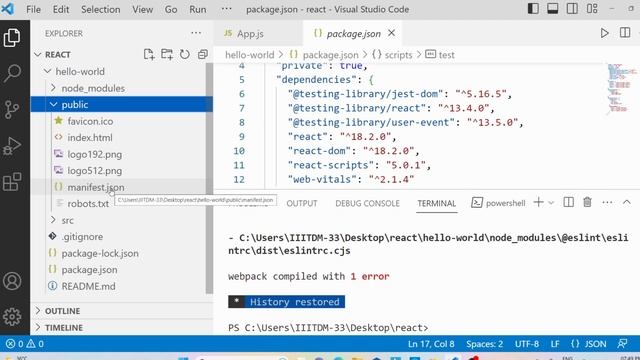Click the New Folder icon in Explorer
640x360 pixels.
167,54
